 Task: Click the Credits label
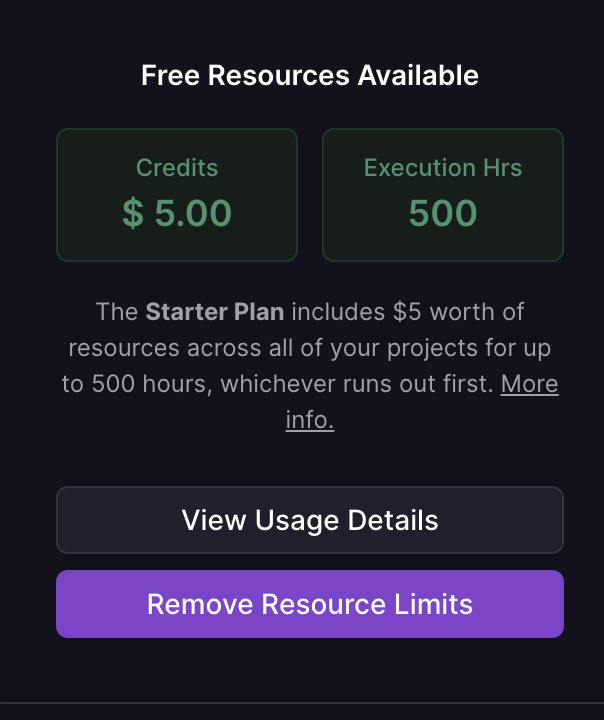(x=177, y=167)
